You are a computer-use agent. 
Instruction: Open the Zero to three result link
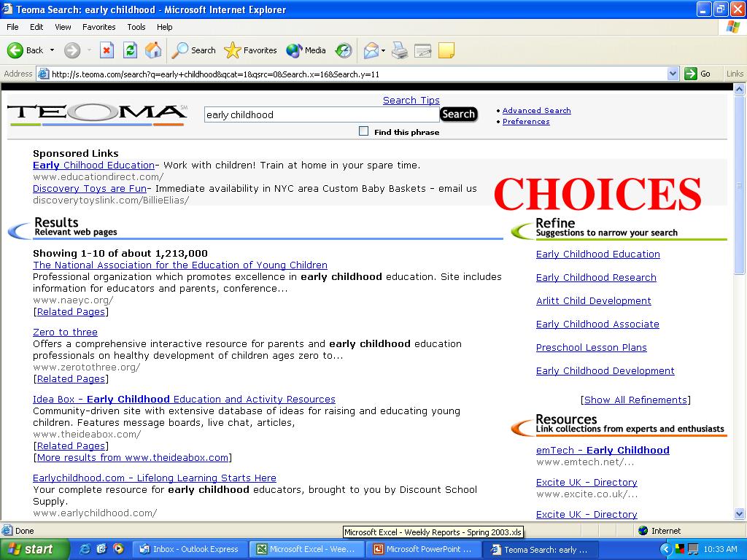pyautogui.click(x=65, y=332)
